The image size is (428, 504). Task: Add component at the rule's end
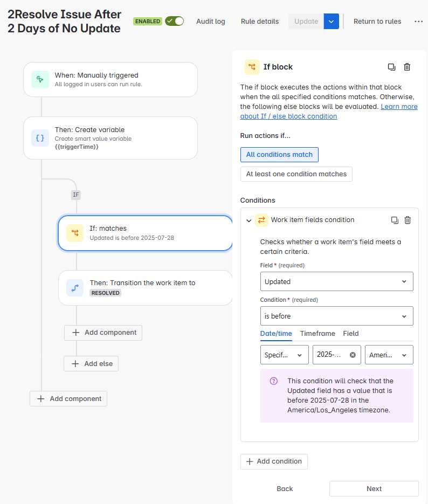coord(68,398)
